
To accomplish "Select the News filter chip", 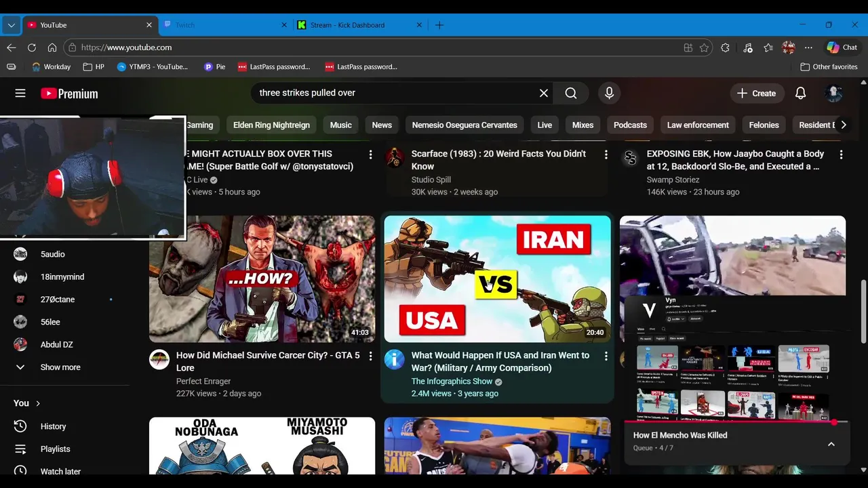I will coord(382,125).
